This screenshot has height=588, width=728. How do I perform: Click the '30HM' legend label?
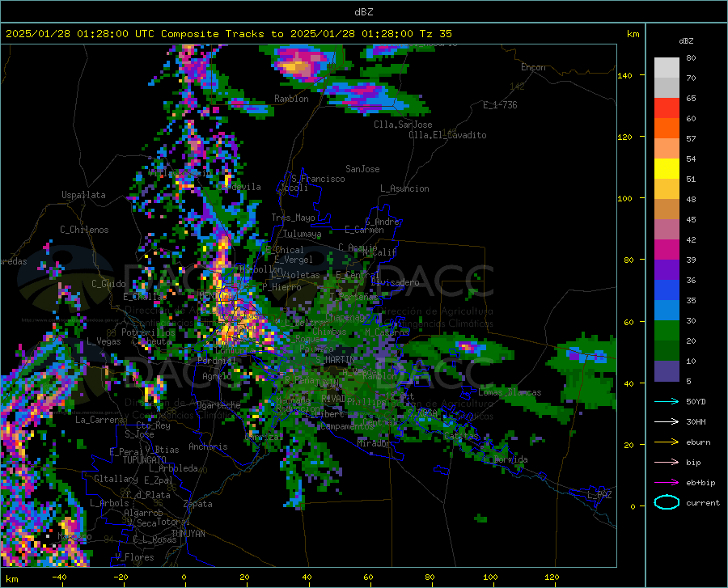point(696,422)
